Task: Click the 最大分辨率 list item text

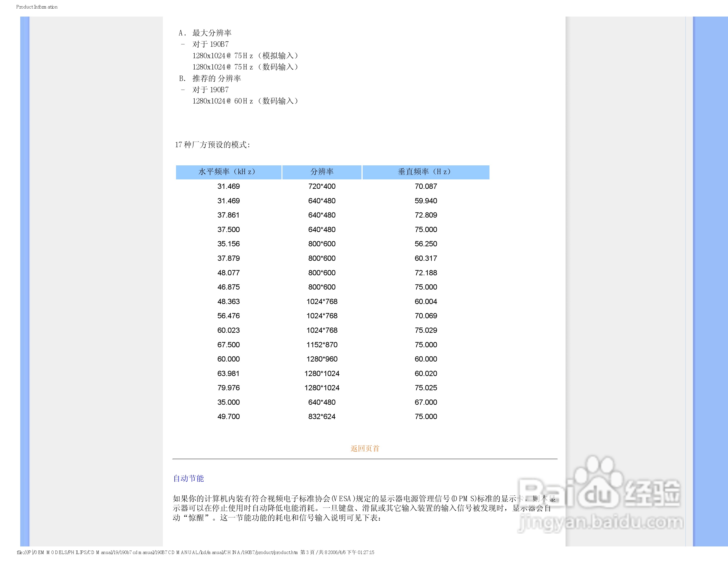Action: point(212,33)
